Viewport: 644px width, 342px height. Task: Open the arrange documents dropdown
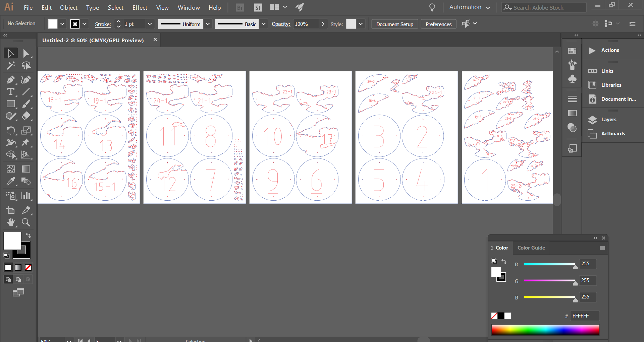[x=279, y=7]
